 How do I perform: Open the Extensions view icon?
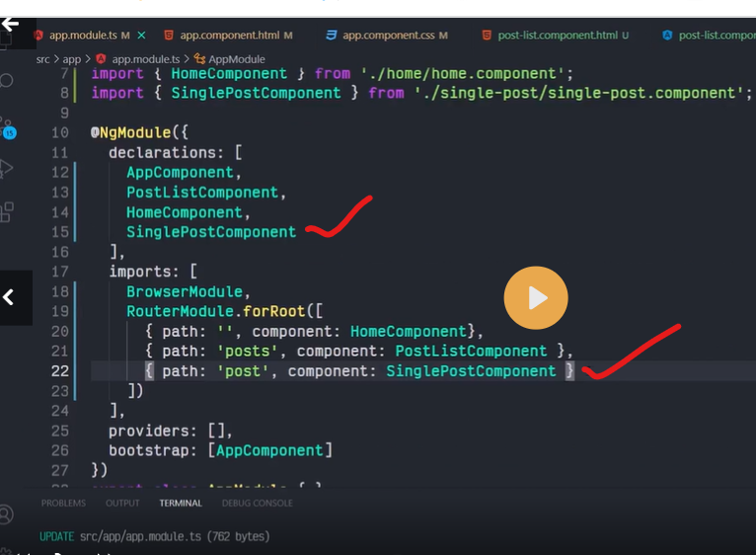click(7, 211)
